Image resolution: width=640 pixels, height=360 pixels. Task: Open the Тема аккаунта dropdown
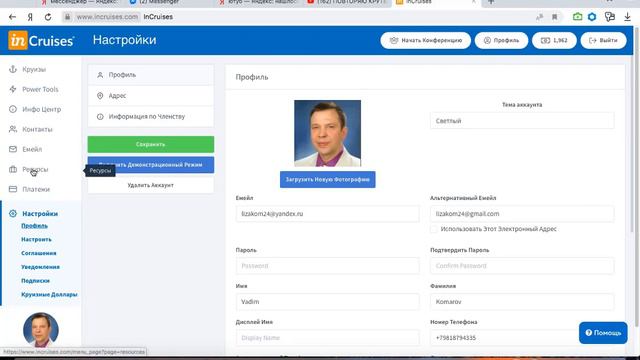tap(522, 121)
